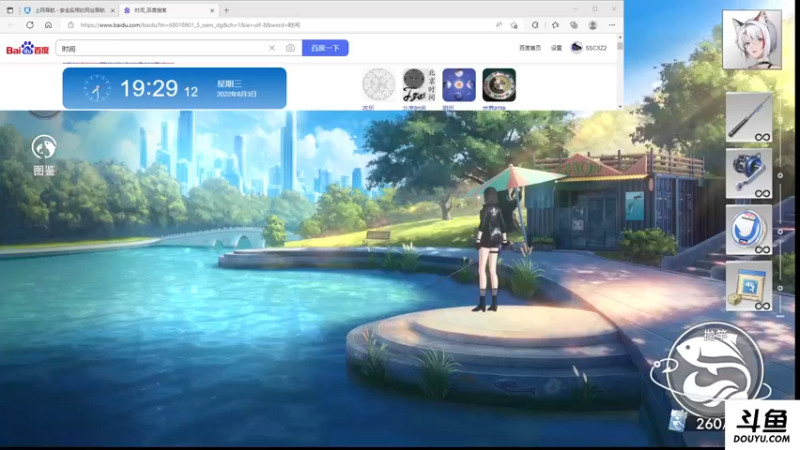Close the 上网导航 tab
This screenshot has width=800, height=450.
[x=113, y=10]
